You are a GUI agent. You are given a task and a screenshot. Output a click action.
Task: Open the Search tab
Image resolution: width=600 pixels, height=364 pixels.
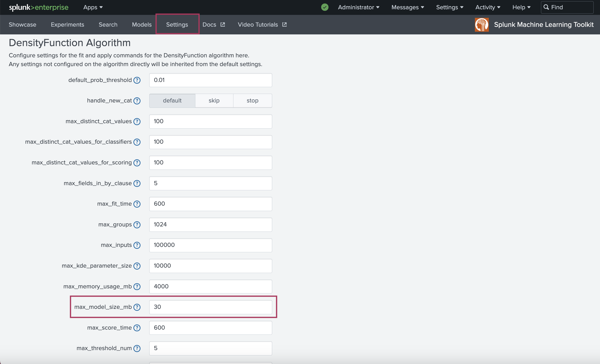(108, 24)
